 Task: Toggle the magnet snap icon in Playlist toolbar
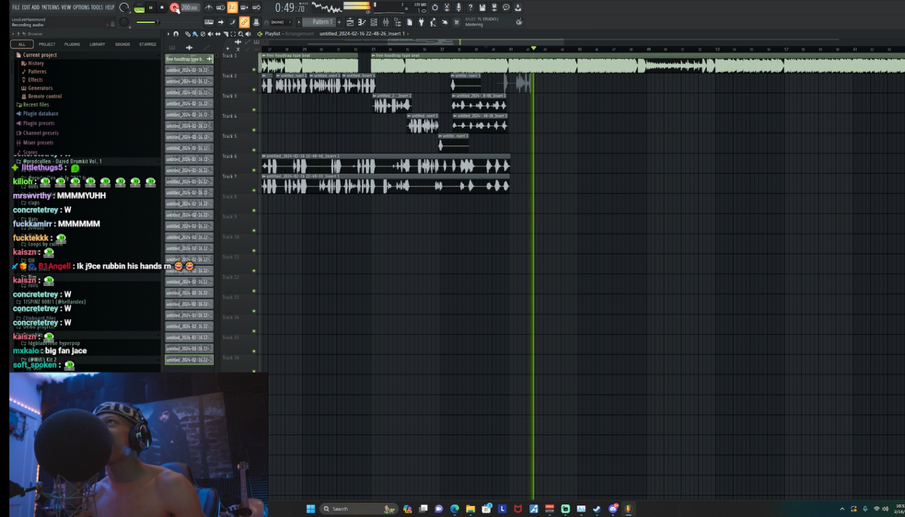coord(176,34)
